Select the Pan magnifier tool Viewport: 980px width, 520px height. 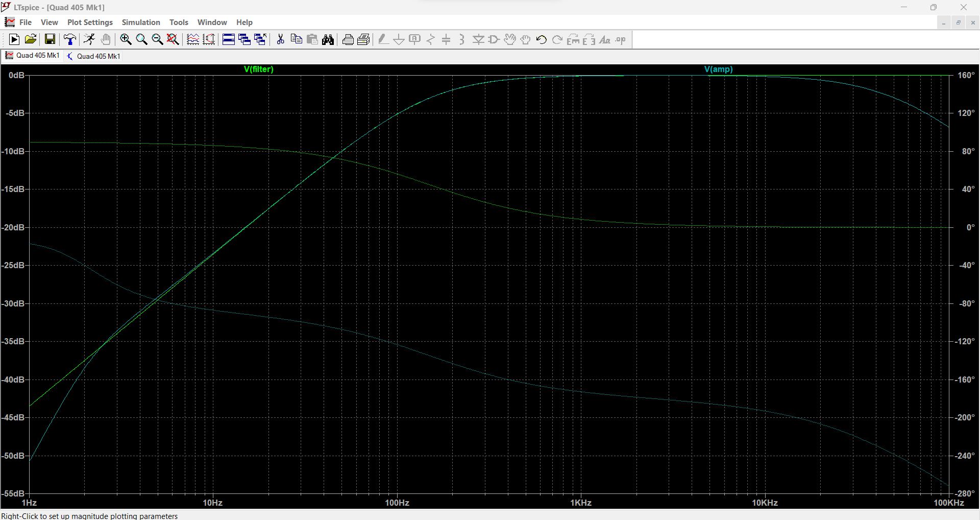click(x=141, y=39)
